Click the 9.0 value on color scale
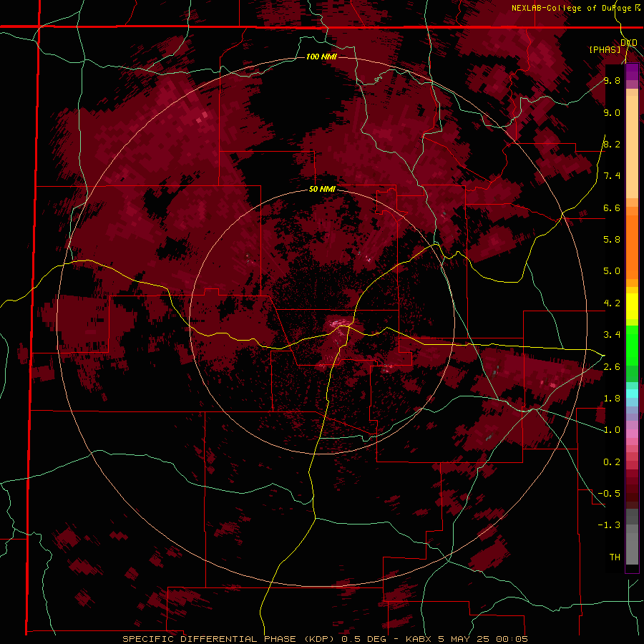The height and width of the screenshot is (644, 644). [x=612, y=112]
